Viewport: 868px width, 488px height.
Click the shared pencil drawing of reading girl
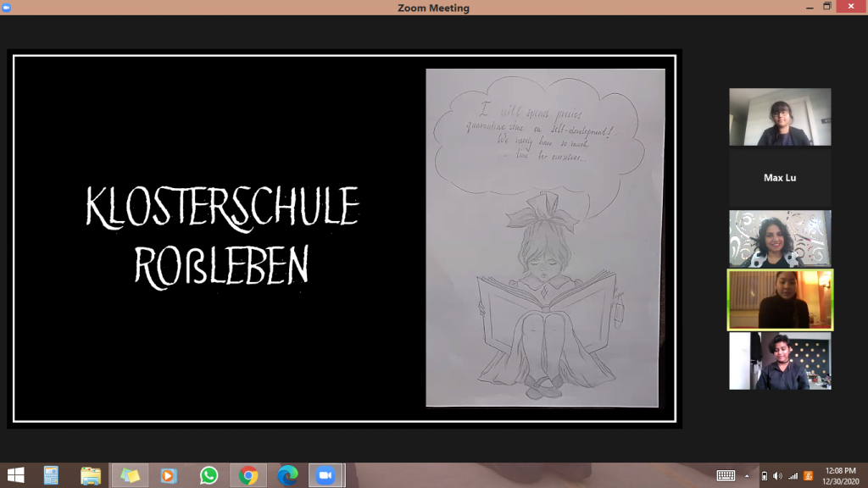[x=545, y=237]
